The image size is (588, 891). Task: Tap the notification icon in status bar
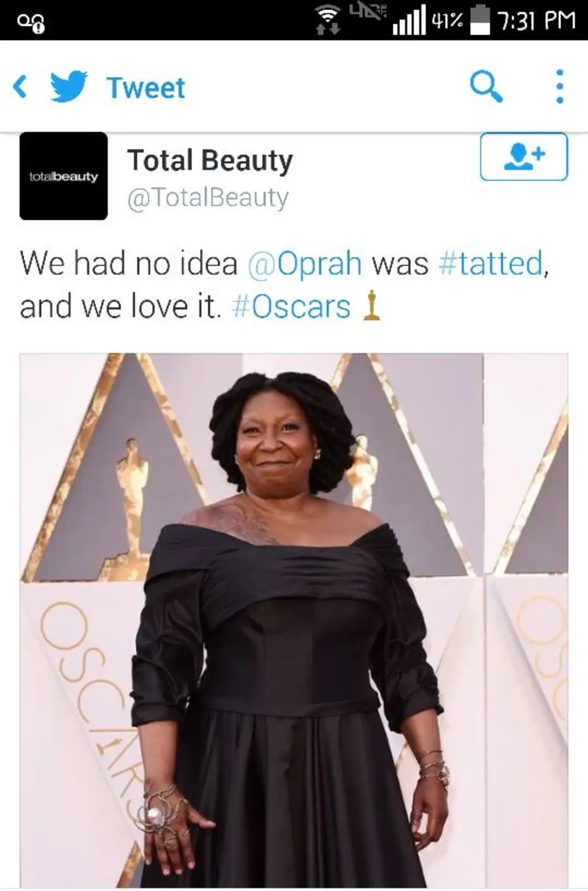tap(31, 23)
